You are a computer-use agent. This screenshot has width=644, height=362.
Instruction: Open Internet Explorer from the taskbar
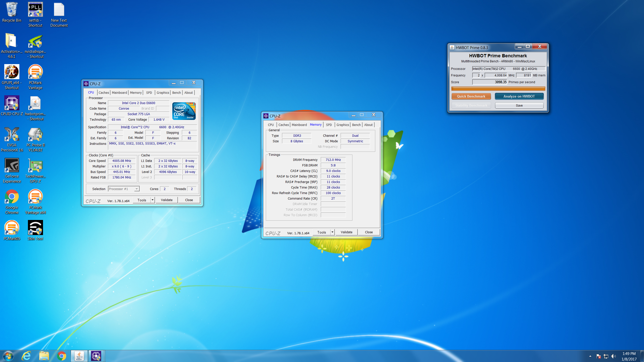click(x=26, y=356)
